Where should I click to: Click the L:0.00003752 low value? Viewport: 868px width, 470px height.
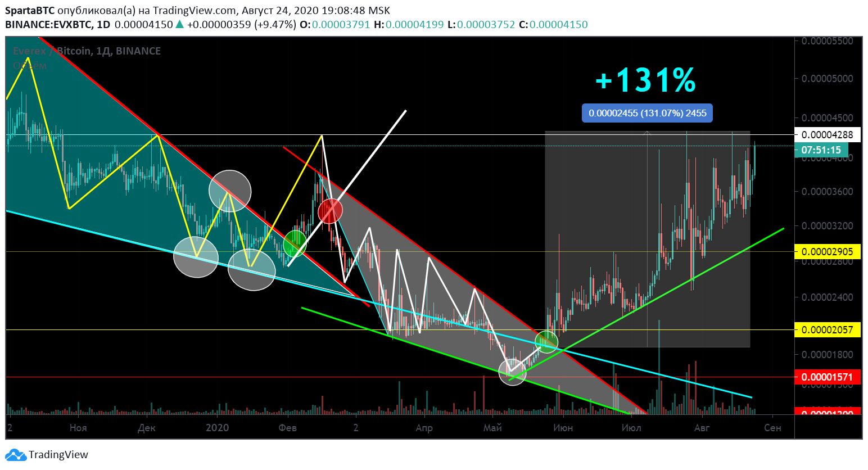(x=481, y=25)
